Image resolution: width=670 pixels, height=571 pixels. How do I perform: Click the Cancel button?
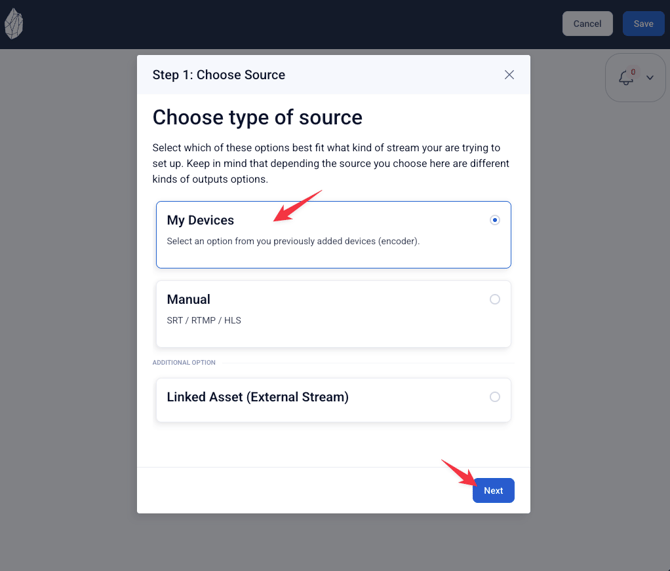587,24
